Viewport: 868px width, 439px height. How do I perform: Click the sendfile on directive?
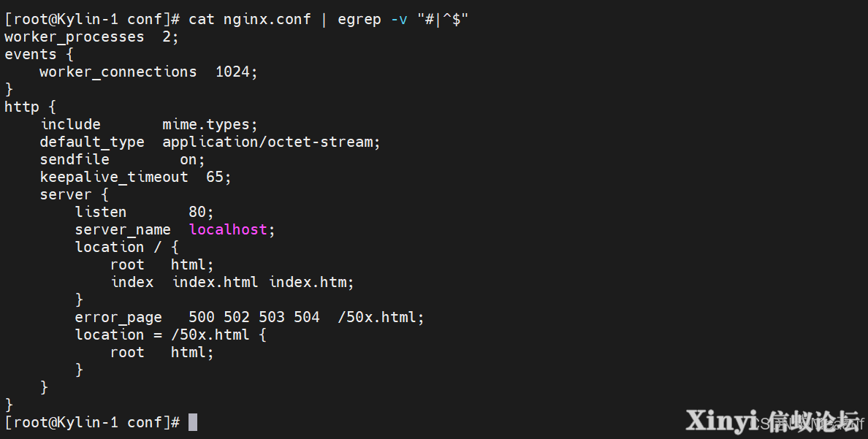[122, 160]
